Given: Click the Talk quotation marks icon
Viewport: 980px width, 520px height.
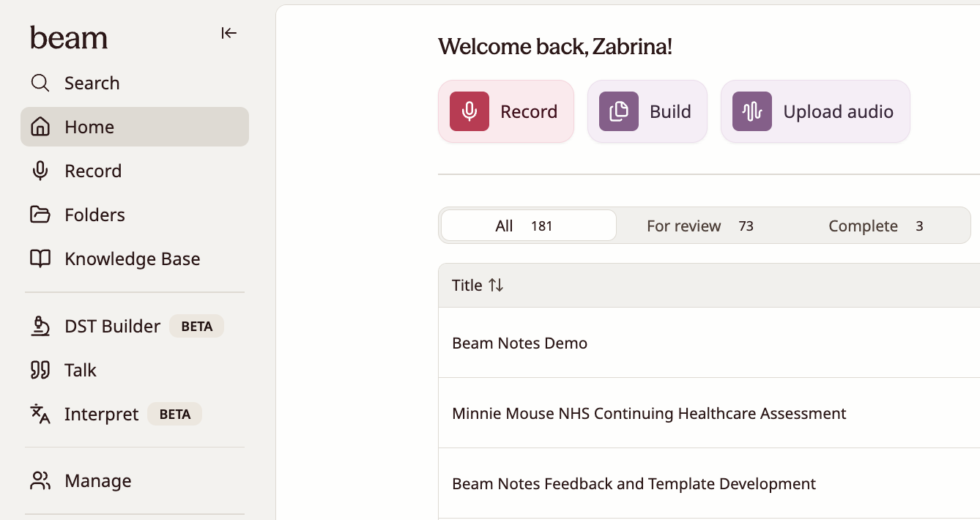Looking at the screenshot, I should click(x=40, y=370).
